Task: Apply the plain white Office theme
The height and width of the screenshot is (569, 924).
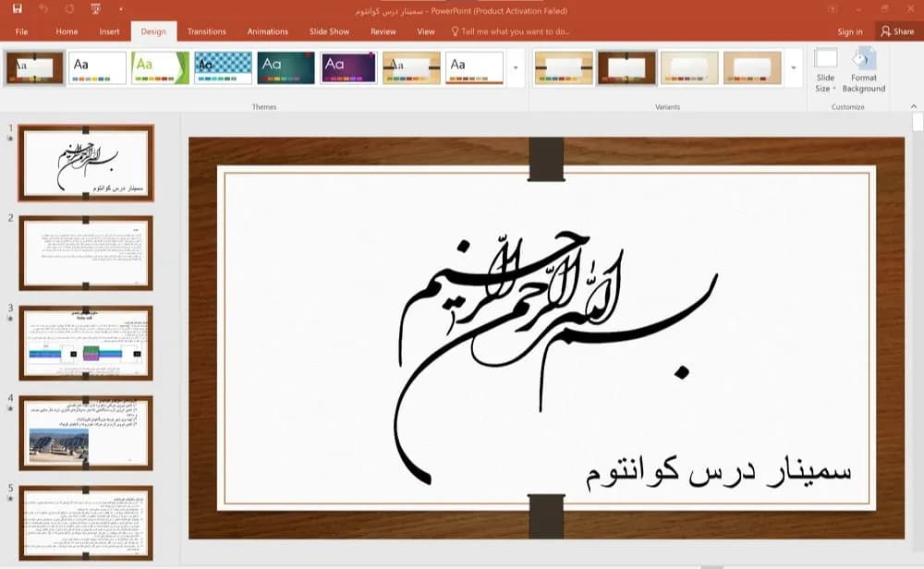Action: [97, 67]
